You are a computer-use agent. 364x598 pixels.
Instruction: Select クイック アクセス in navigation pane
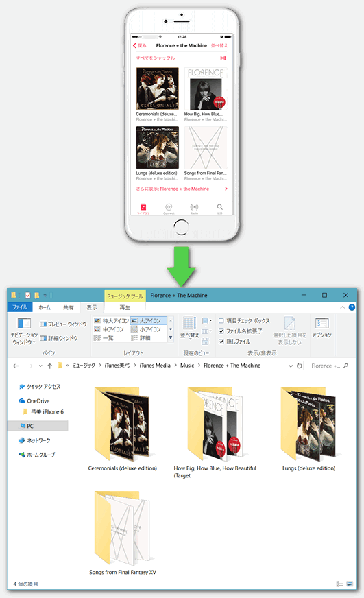tap(40, 386)
